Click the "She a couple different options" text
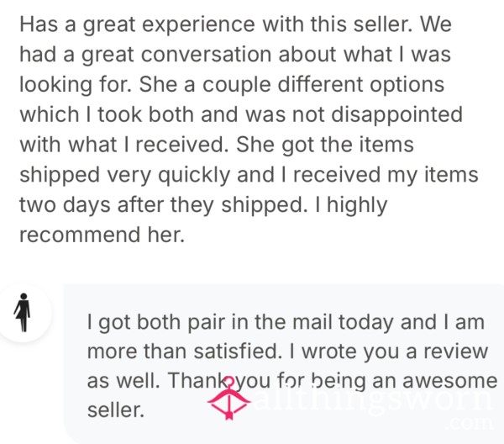The width and height of the screenshot is (504, 444). pos(291,84)
